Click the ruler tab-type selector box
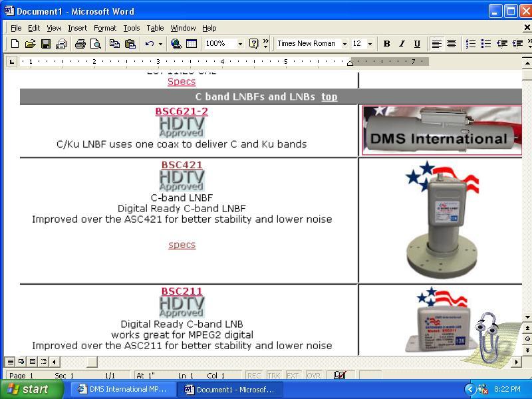532x399 pixels. tap(12, 62)
